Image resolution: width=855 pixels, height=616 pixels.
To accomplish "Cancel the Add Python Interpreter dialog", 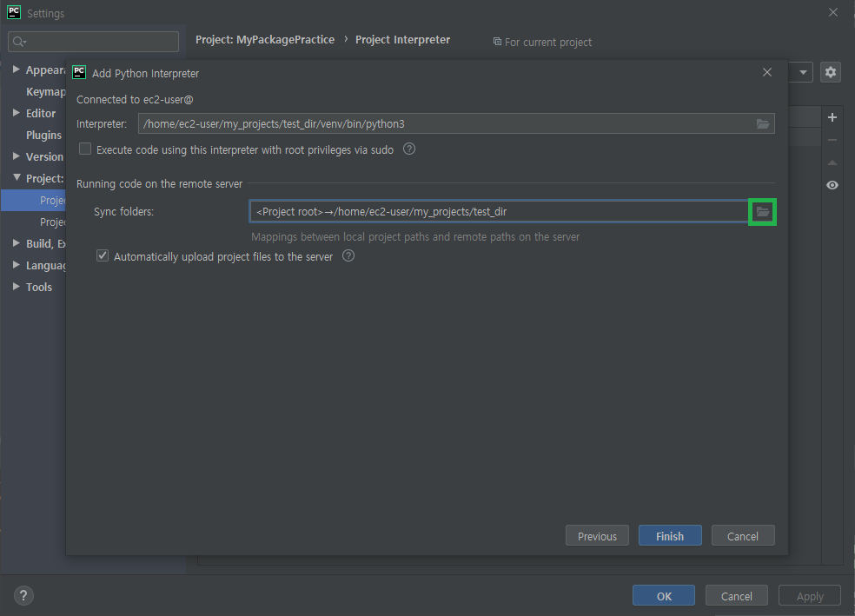I will point(743,536).
